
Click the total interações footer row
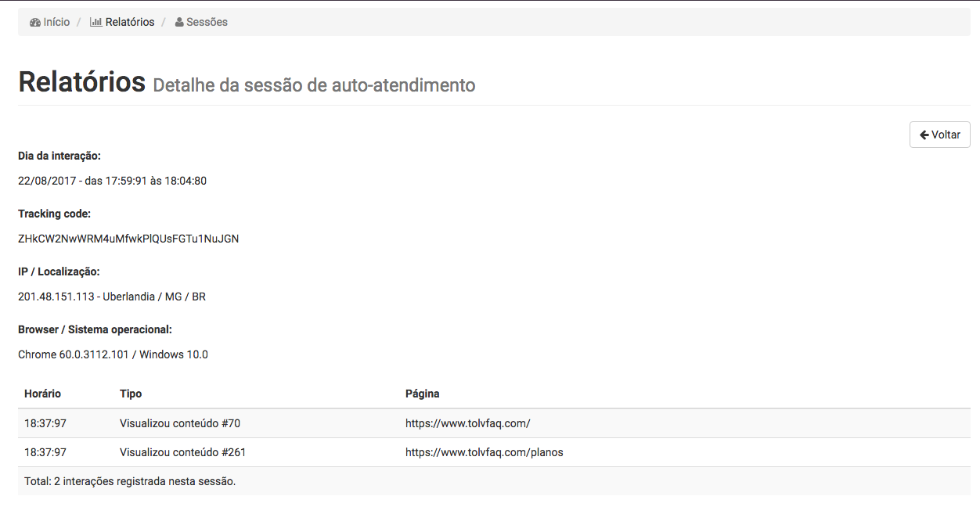point(494,481)
